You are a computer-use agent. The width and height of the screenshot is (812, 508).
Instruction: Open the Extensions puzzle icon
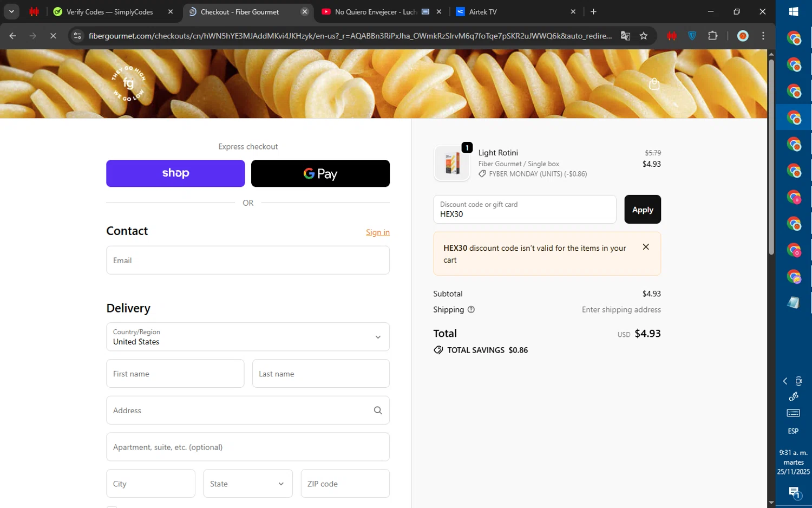coord(712,36)
